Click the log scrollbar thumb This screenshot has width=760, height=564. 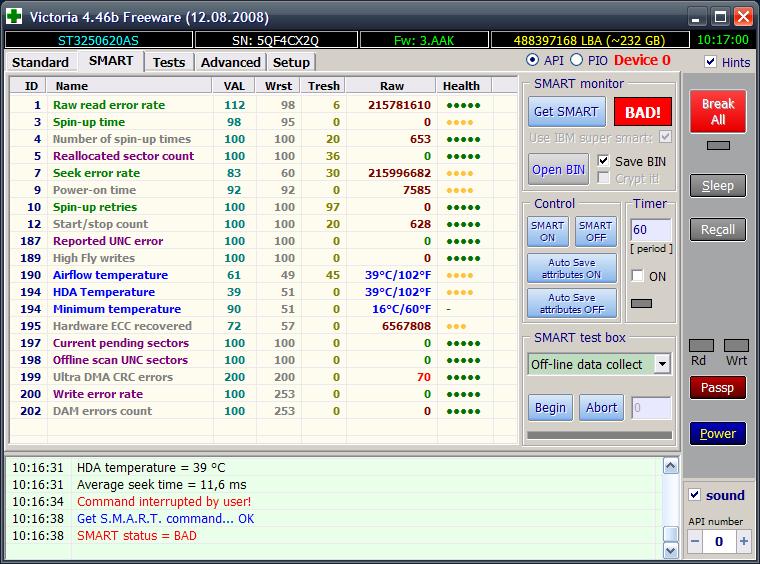[x=670, y=533]
